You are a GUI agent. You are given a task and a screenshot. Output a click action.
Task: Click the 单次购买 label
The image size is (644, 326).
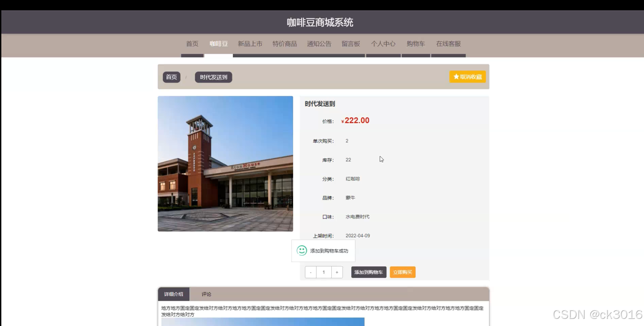pos(323,141)
